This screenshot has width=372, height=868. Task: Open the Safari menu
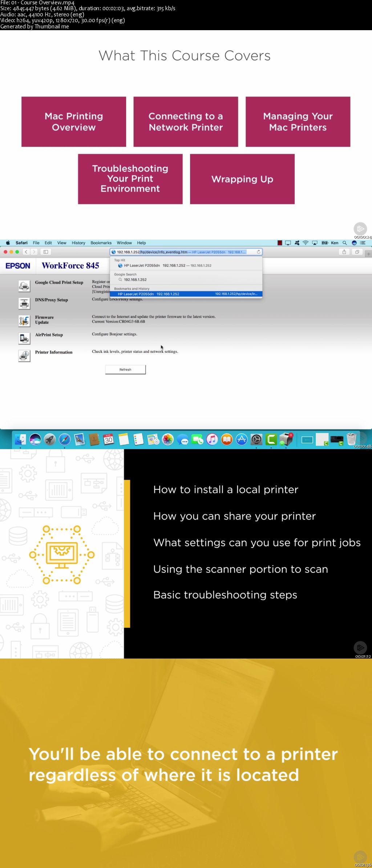[21, 243]
